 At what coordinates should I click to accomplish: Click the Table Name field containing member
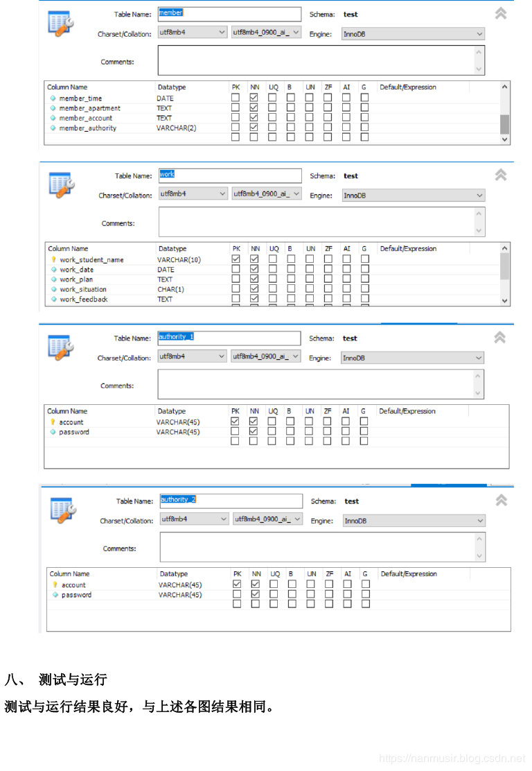[x=229, y=13]
